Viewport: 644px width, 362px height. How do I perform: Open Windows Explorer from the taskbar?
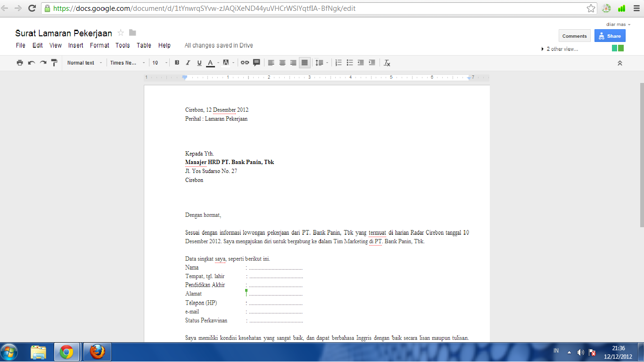39,352
